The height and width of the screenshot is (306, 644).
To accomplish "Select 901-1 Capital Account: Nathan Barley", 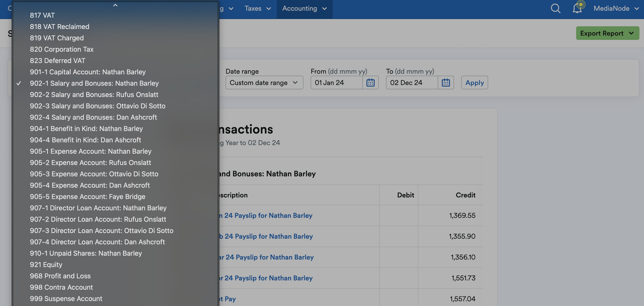I will [x=116, y=72].
